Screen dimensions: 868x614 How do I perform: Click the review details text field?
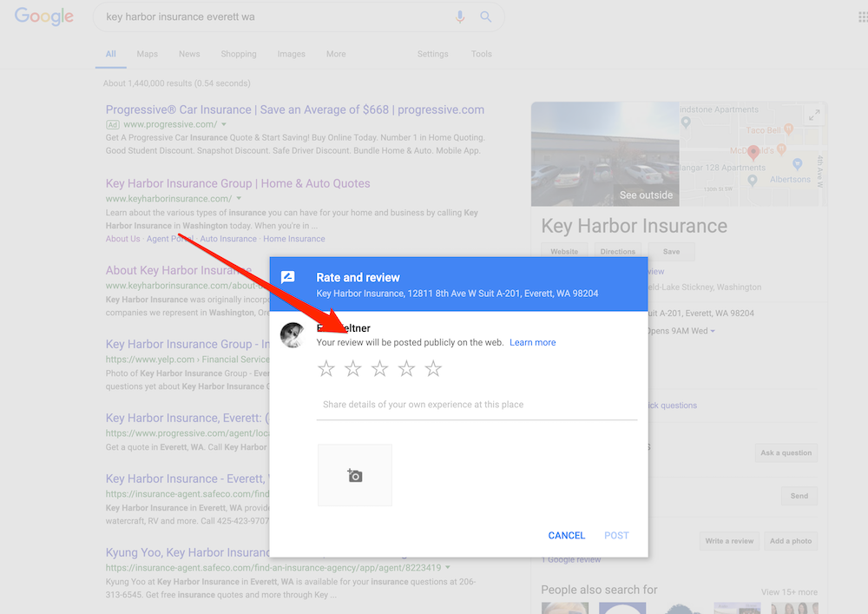tap(477, 405)
